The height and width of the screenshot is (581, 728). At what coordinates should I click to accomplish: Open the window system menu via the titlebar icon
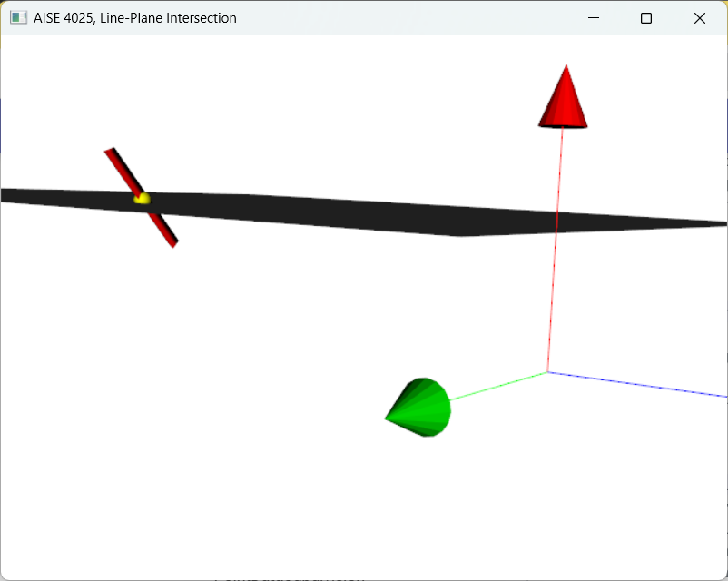pos(18,17)
